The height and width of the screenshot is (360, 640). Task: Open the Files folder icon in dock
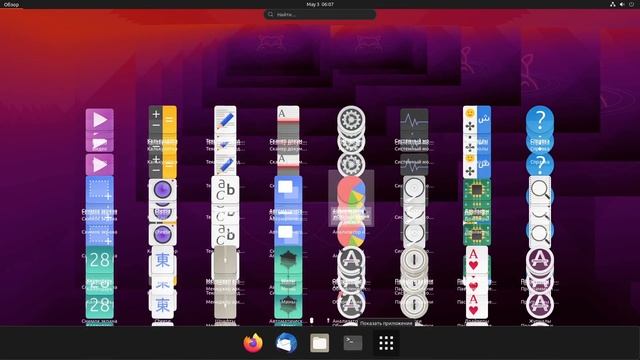tap(320, 343)
